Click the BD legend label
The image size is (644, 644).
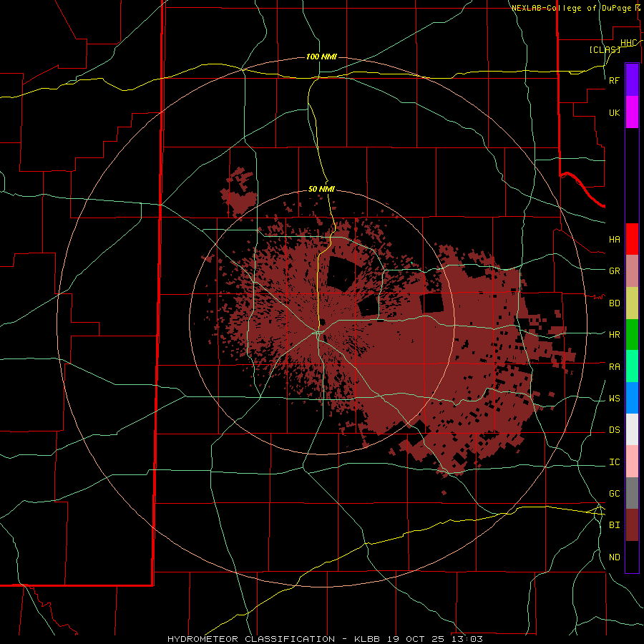click(x=614, y=303)
